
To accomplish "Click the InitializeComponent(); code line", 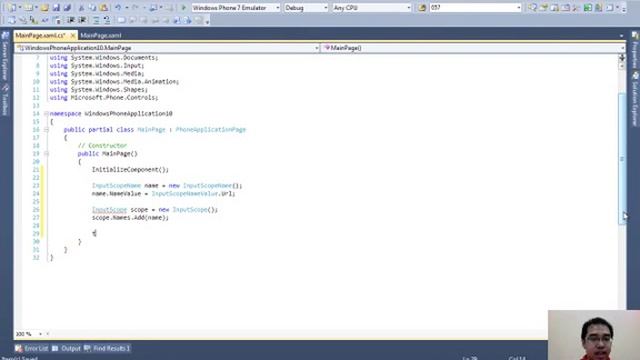I will tap(130, 169).
